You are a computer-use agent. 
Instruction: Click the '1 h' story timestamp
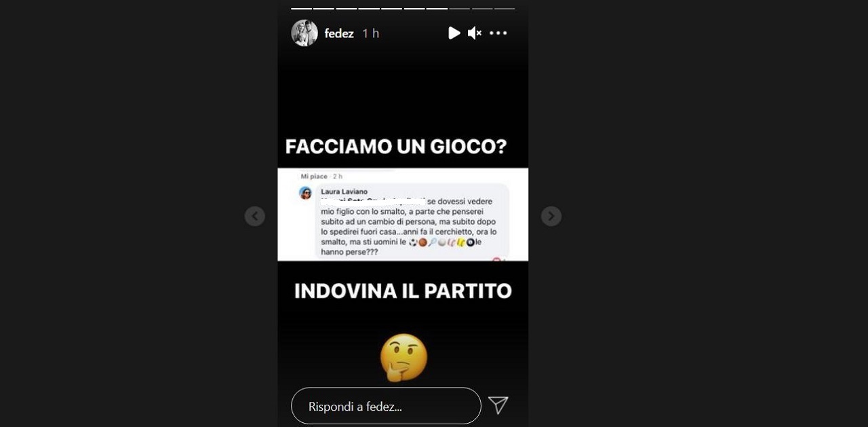(x=371, y=33)
